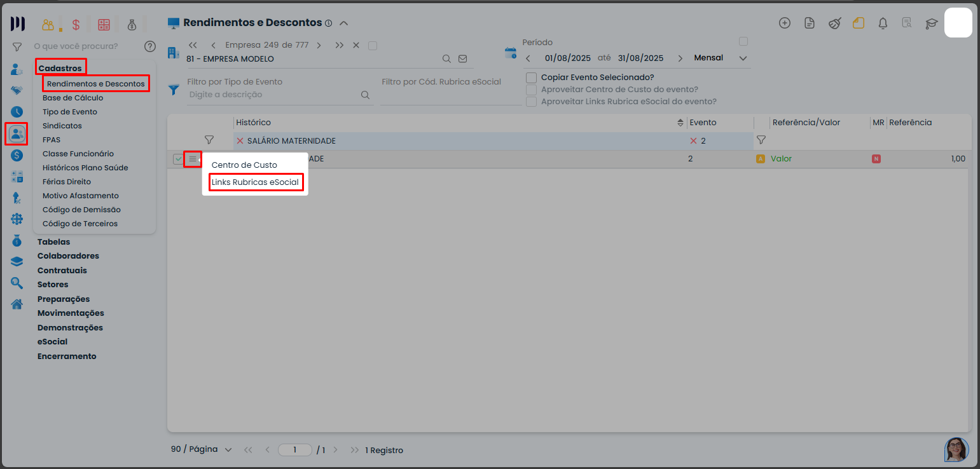This screenshot has width=980, height=469.
Task: Select the people module icon in the sidebar
Action: click(x=17, y=133)
